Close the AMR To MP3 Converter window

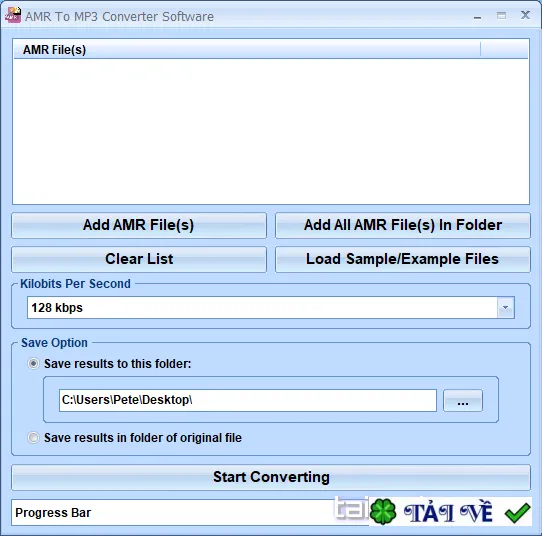525,15
